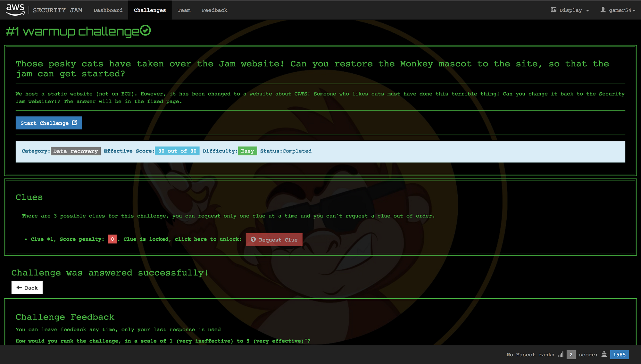641x364 pixels.
Task: Open the gamer54 account dropdown caret
Action: click(634, 11)
